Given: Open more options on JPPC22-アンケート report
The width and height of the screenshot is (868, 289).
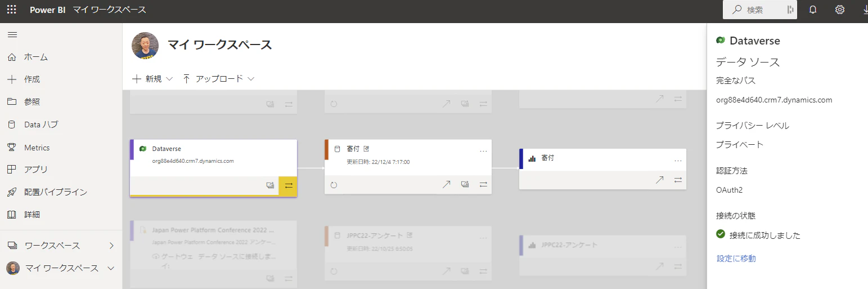Looking at the screenshot, I should point(678,247).
